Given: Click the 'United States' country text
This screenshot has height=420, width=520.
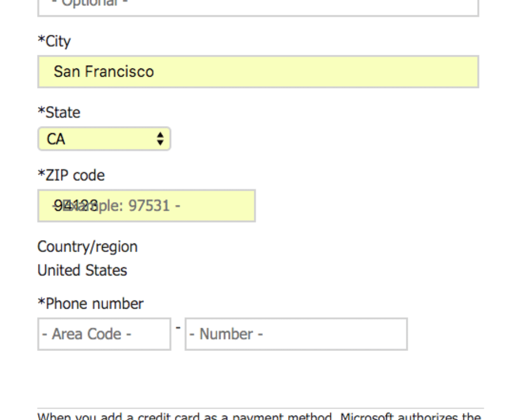Looking at the screenshot, I should [82, 270].
